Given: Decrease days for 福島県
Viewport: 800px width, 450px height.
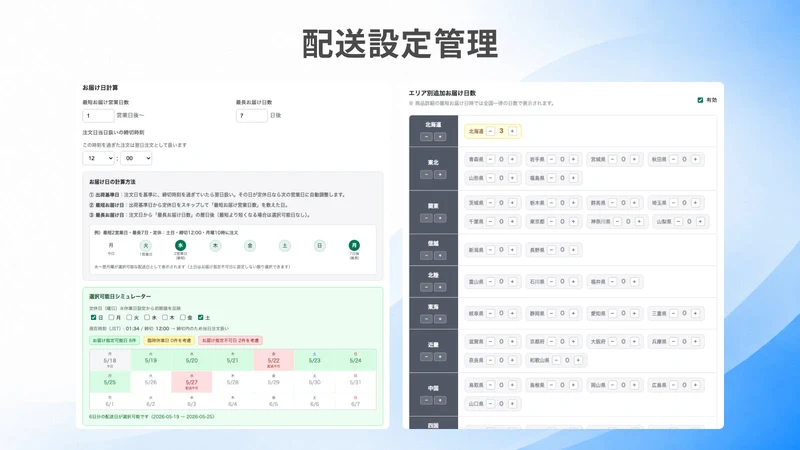Looking at the screenshot, I should [552, 178].
